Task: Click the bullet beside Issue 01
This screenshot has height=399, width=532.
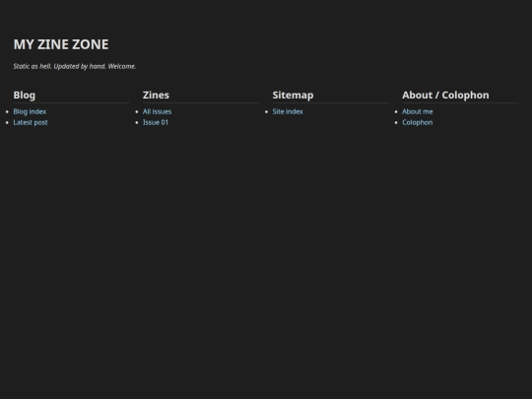Action: pyautogui.click(x=137, y=122)
